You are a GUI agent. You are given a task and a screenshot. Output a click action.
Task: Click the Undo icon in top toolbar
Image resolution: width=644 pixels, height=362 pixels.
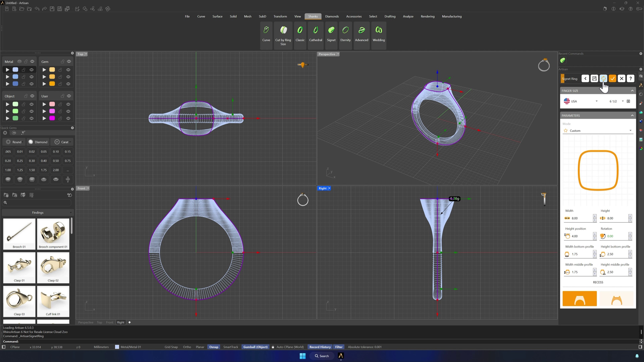(x=37, y=9)
